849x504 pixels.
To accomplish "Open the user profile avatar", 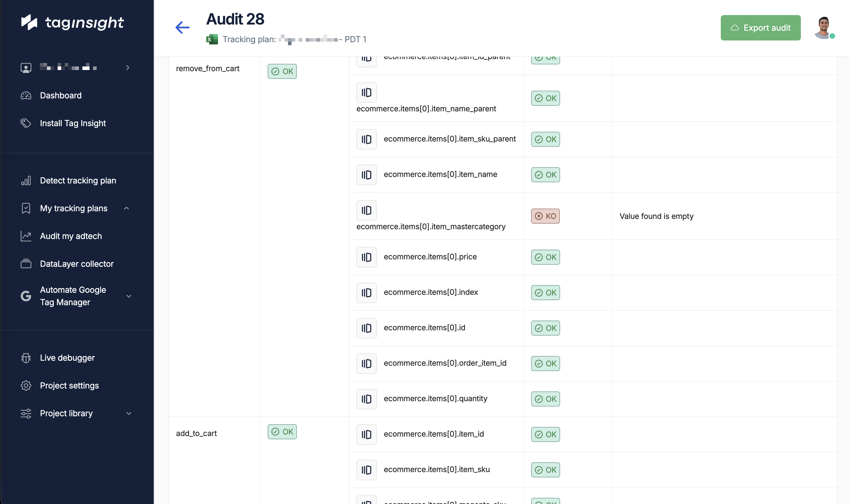I will coord(823,27).
